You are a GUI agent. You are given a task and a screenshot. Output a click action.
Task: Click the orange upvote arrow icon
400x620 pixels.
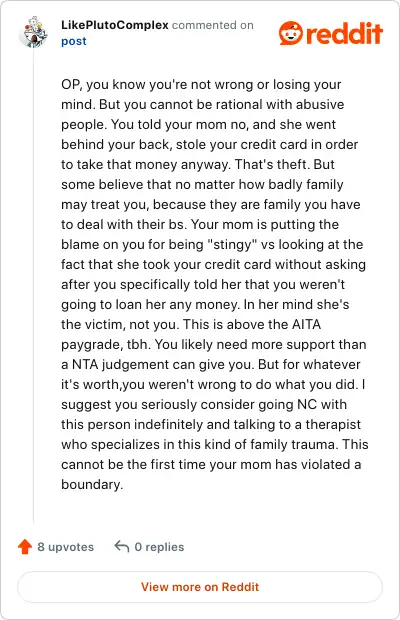click(25, 546)
